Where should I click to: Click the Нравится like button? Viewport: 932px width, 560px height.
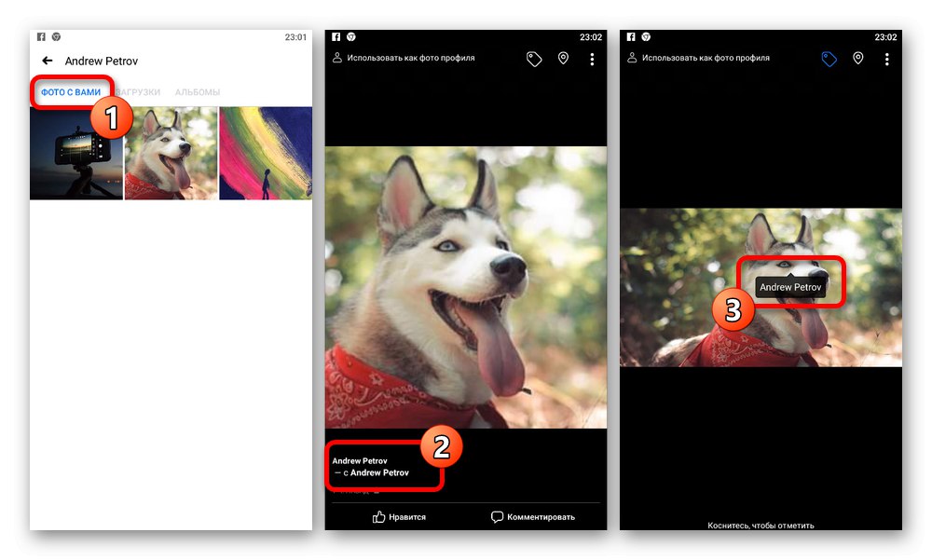pos(399,517)
